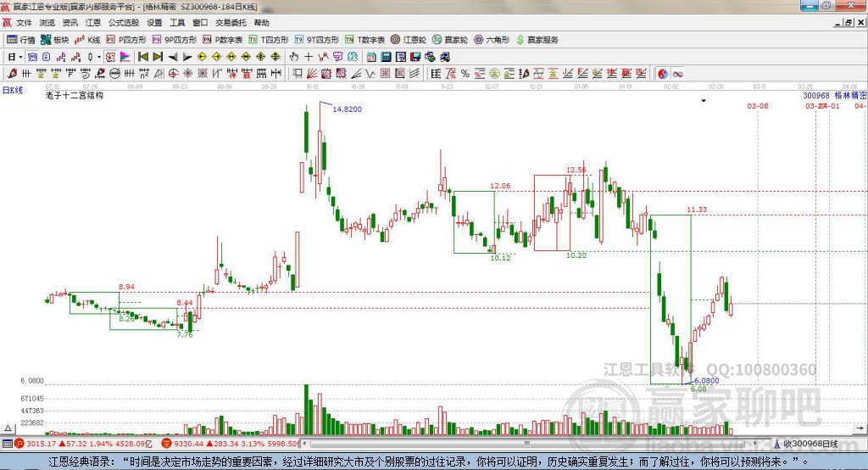Screen dimensions: 868x470
Task: Select the percent % retracement tool
Action: pos(465,73)
